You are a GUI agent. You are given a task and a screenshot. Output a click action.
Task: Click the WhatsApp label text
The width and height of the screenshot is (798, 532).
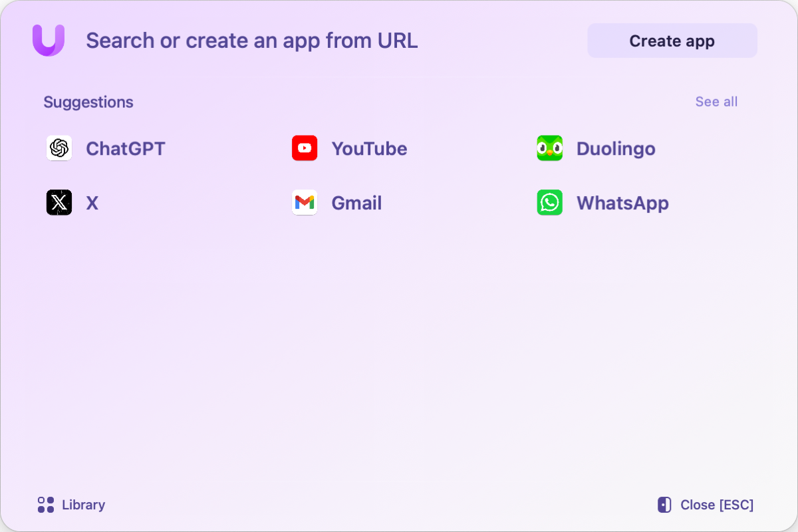(622, 203)
